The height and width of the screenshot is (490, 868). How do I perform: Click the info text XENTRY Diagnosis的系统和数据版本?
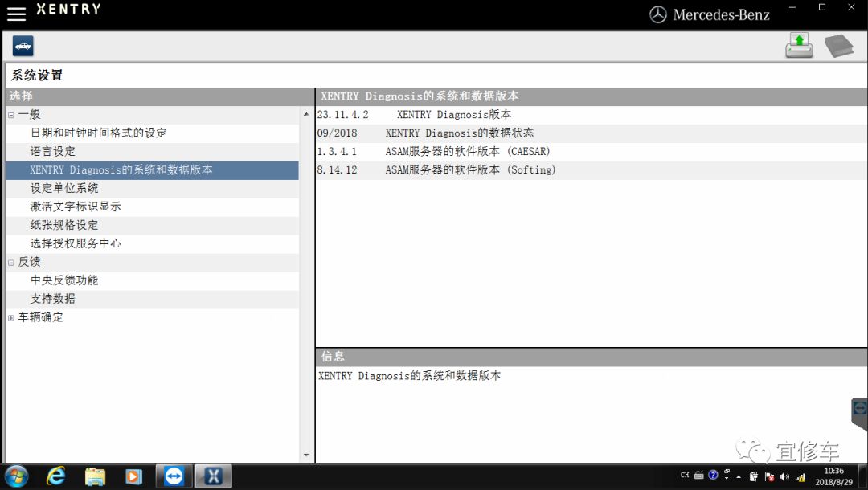410,375
